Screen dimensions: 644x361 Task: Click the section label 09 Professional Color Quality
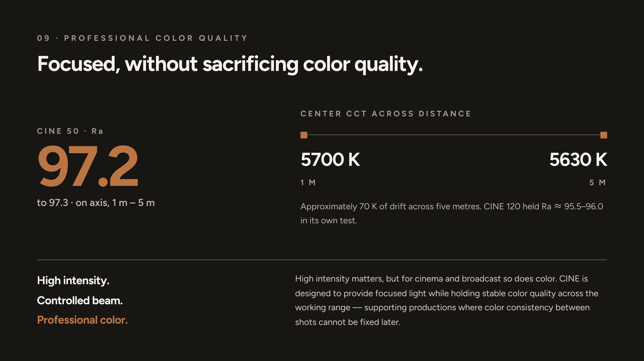click(142, 38)
